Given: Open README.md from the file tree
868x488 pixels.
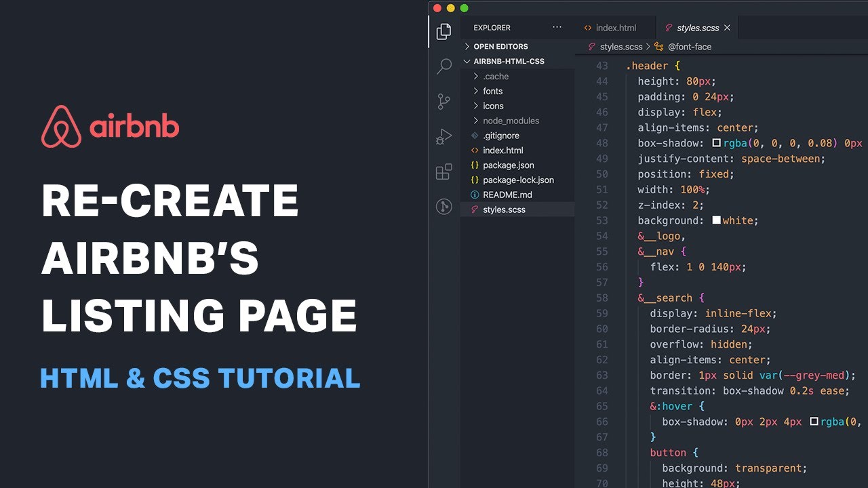Looking at the screenshot, I should [x=517, y=195].
